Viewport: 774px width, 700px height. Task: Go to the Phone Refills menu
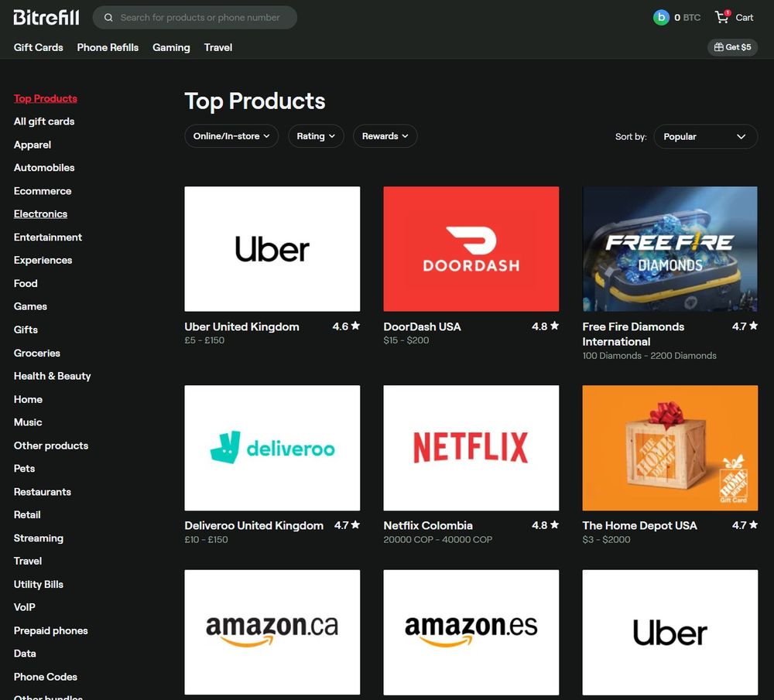(108, 47)
